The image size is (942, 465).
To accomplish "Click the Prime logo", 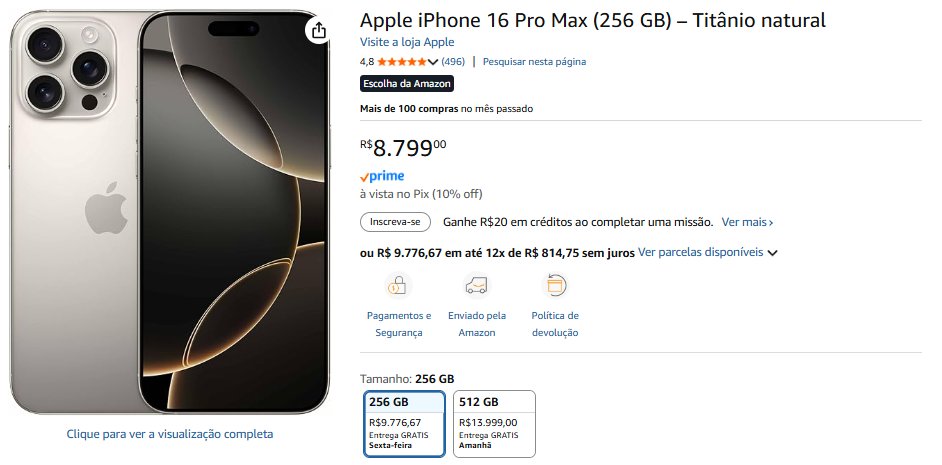I will click(x=382, y=176).
